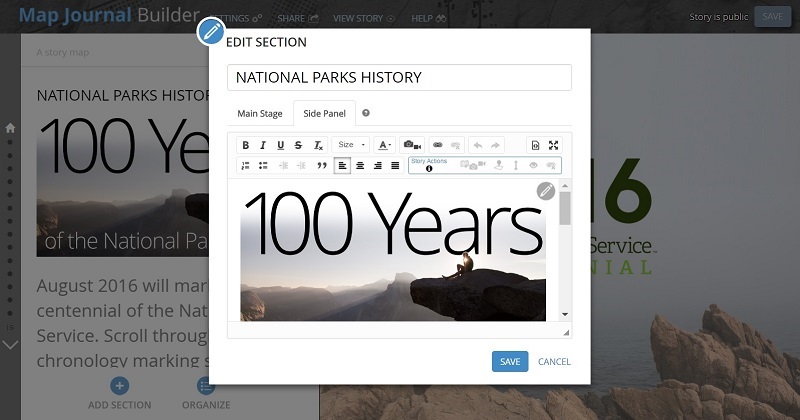Screen dimensions: 800x420
Task: Switch to the Side Panel tab
Action: point(324,113)
